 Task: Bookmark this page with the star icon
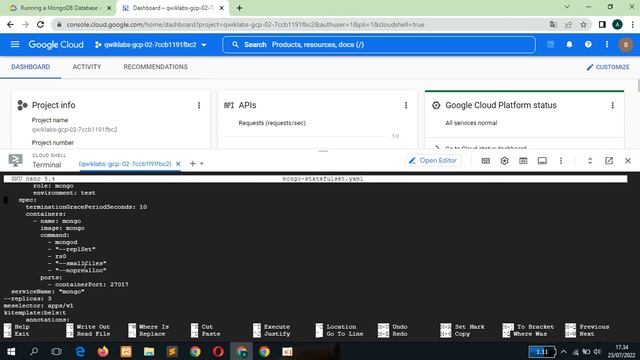tap(583, 24)
